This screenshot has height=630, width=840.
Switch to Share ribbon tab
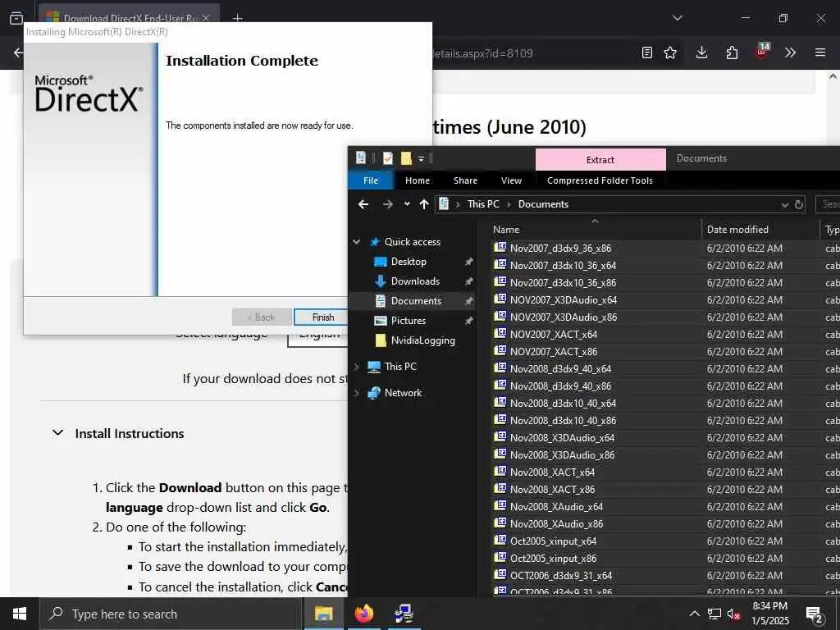tap(465, 180)
